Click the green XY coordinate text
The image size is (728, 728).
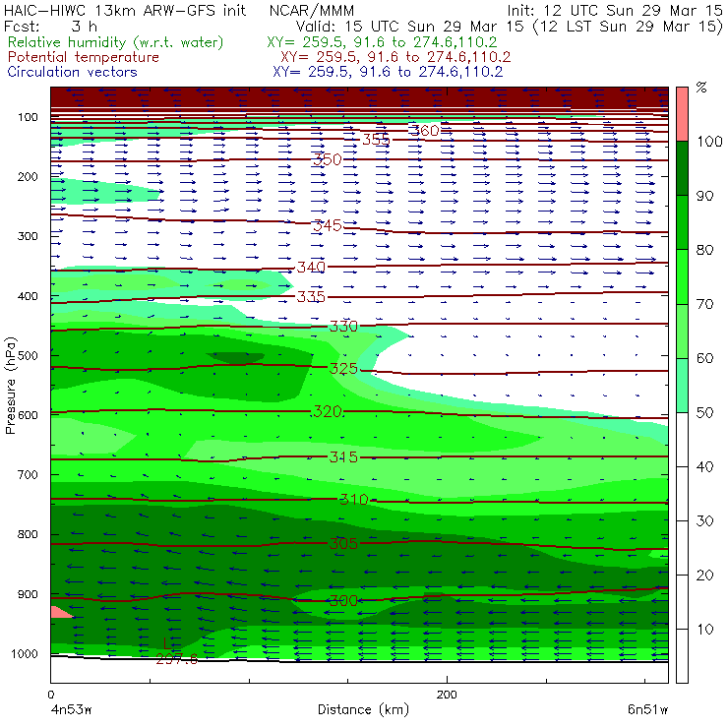coord(382,42)
